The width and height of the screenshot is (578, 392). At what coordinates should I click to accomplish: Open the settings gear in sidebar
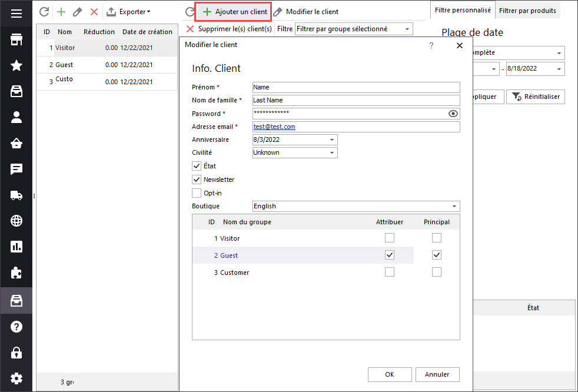pos(16,378)
